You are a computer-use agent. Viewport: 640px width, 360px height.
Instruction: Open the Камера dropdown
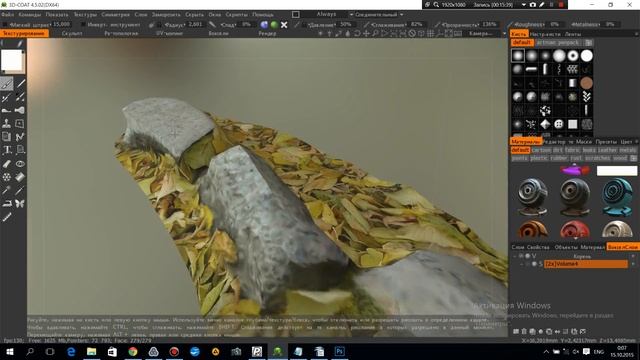[x=487, y=33]
